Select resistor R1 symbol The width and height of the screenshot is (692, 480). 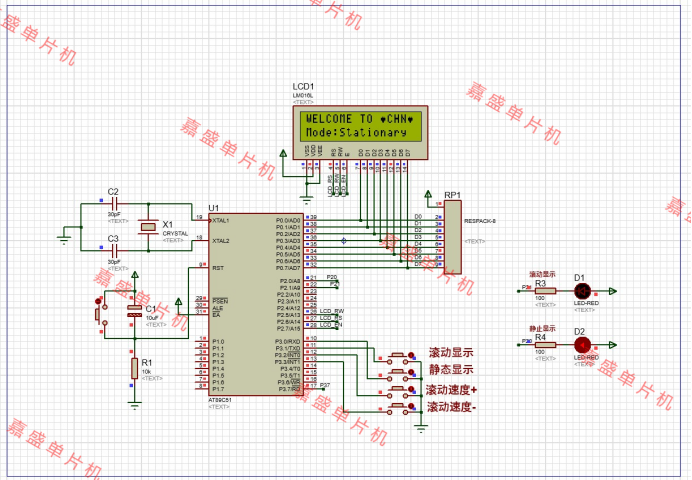coord(135,368)
